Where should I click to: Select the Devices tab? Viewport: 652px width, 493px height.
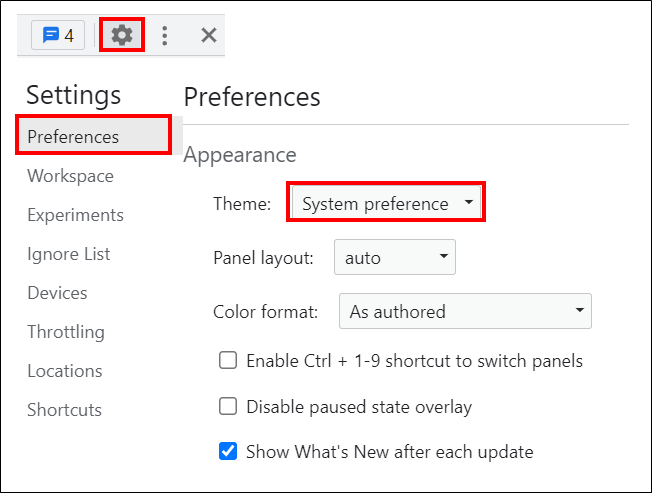(x=57, y=293)
